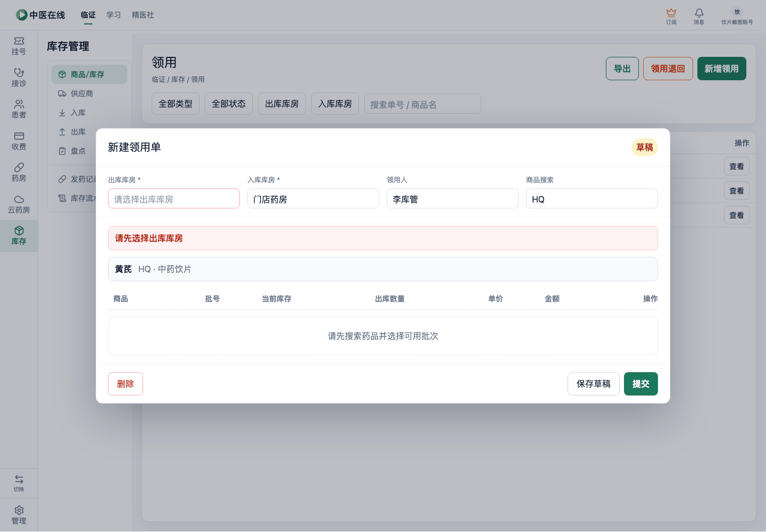Open the 出库库房 filter dropdown
This screenshot has height=532, width=766.
click(x=282, y=104)
